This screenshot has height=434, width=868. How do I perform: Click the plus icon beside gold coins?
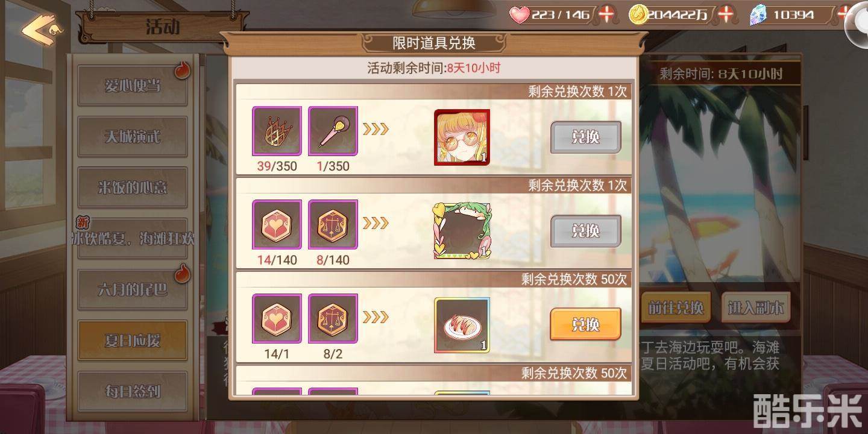(728, 14)
